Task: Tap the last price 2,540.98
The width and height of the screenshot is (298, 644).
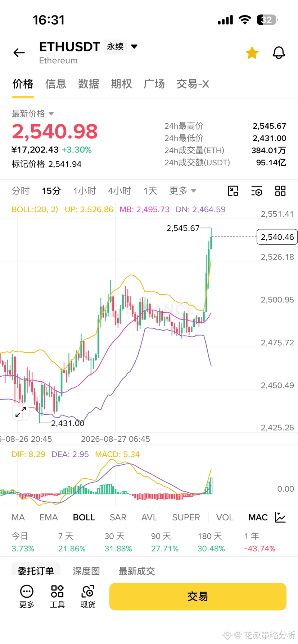Action: [x=55, y=132]
